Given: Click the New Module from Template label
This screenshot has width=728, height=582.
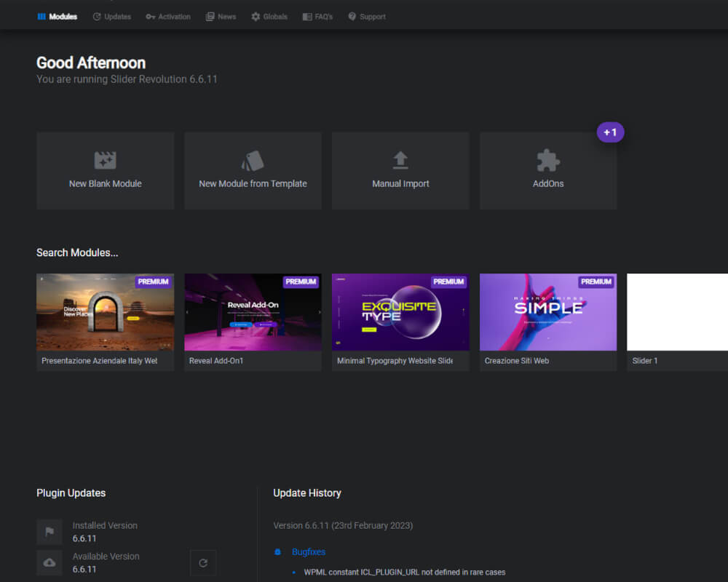Looking at the screenshot, I should (253, 184).
